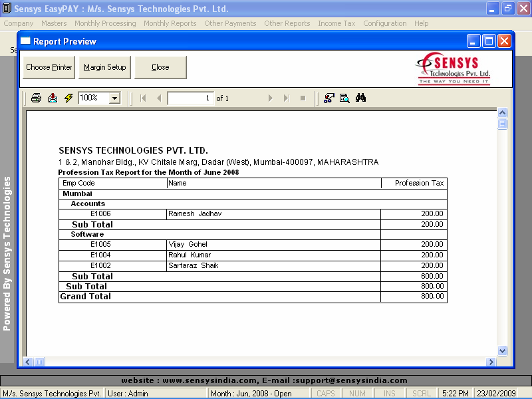
Task: Open the Masters menu
Action: click(x=54, y=23)
